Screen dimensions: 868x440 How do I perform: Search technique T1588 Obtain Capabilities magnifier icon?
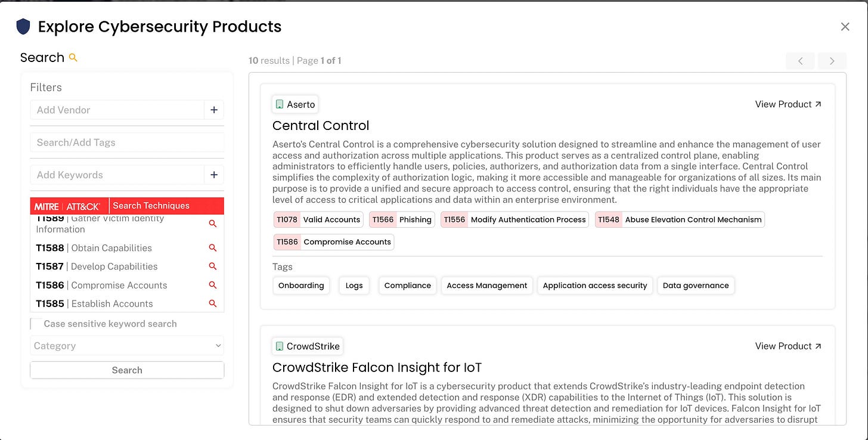click(x=213, y=248)
